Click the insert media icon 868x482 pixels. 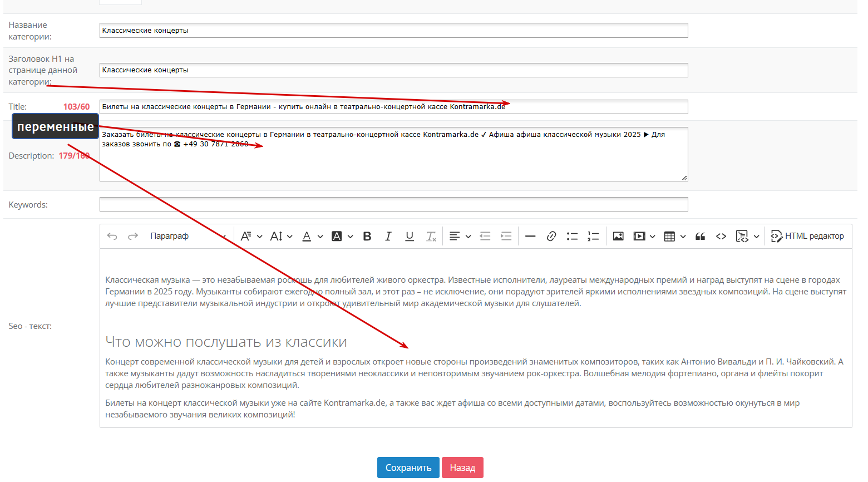pos(639,236)
